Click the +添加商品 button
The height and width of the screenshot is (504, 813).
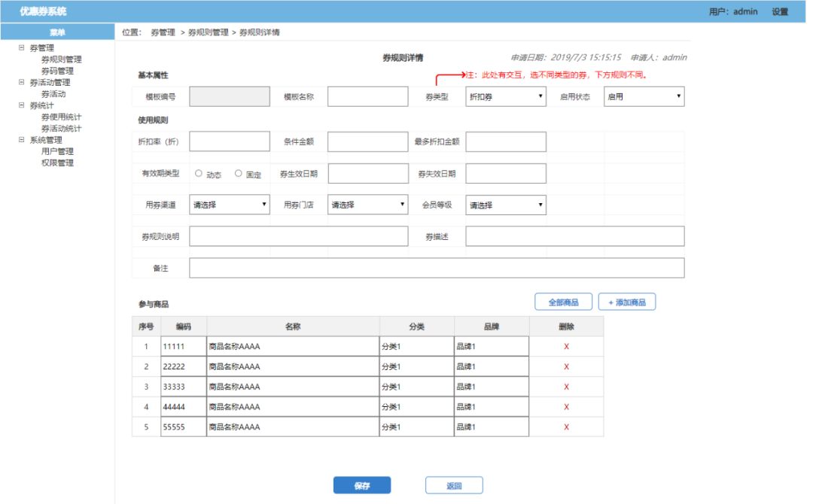[627, 301]
